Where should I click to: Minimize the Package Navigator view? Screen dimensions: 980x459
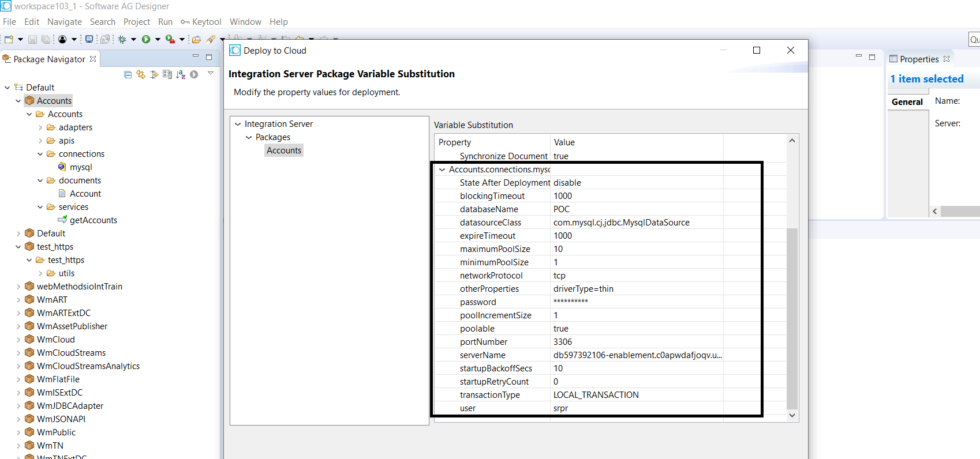point(196,57)
